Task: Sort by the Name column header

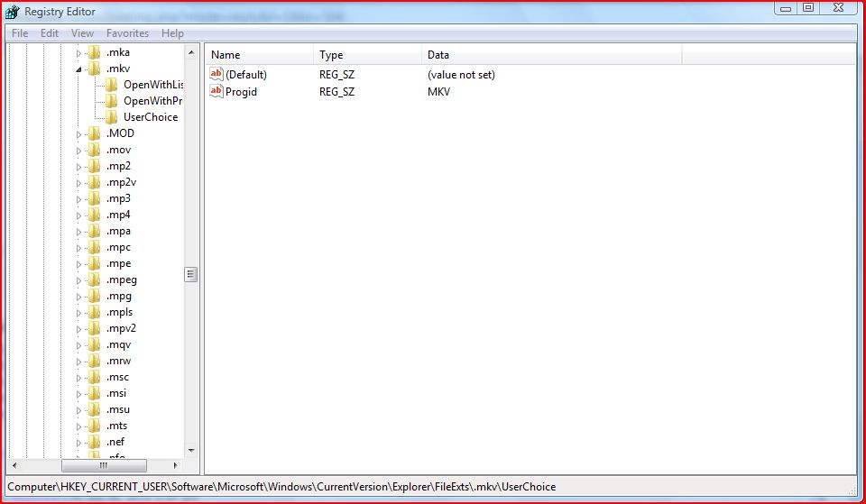Action: tap(260, 55)
